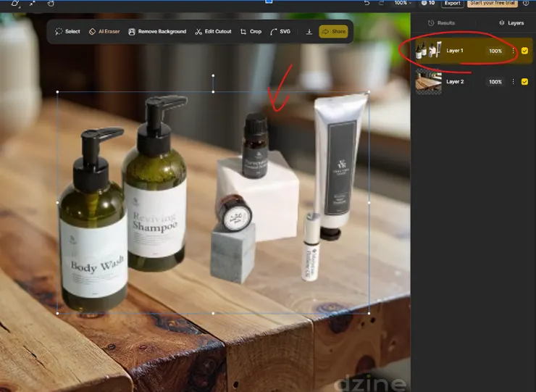Click Start your free trial button
536x392 pixels.
click(493, 3)
